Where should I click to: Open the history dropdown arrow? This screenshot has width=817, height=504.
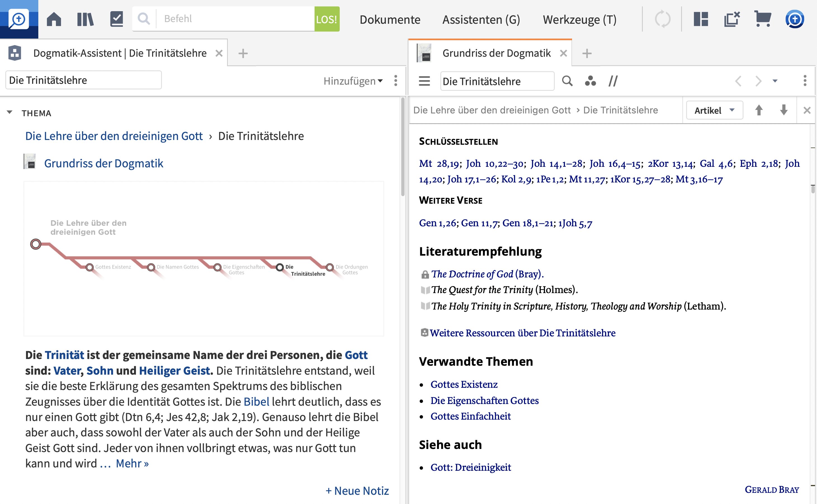tap(775, 81)
